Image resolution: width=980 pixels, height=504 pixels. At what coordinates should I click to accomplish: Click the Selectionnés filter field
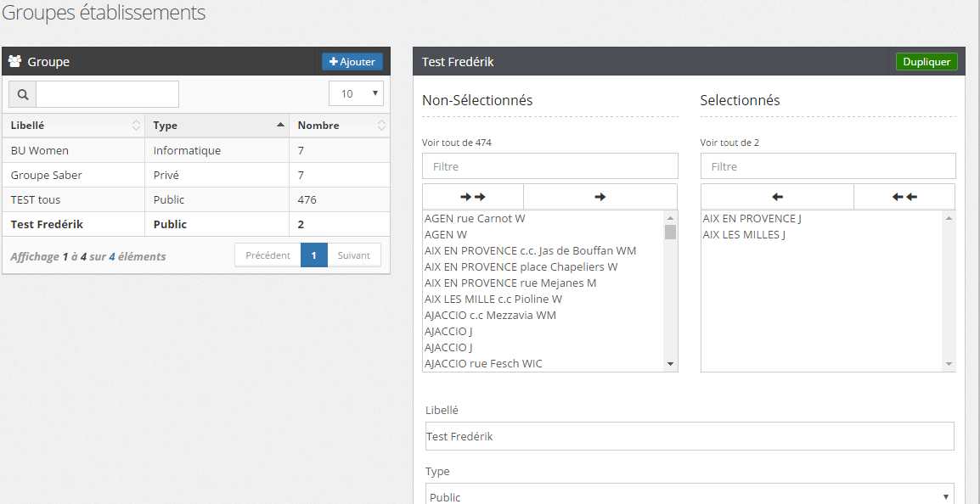click(828, 166)
